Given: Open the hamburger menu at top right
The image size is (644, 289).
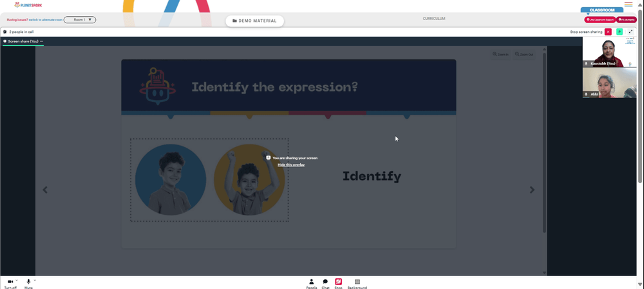Looking at the screenshot, I should pyautogui.click(x=629, y=4).
